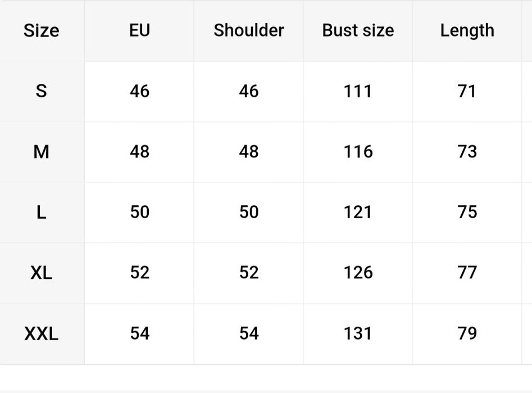Select the M size row label
The width and height of the screenshot is (532, 393).
[41, 152]
